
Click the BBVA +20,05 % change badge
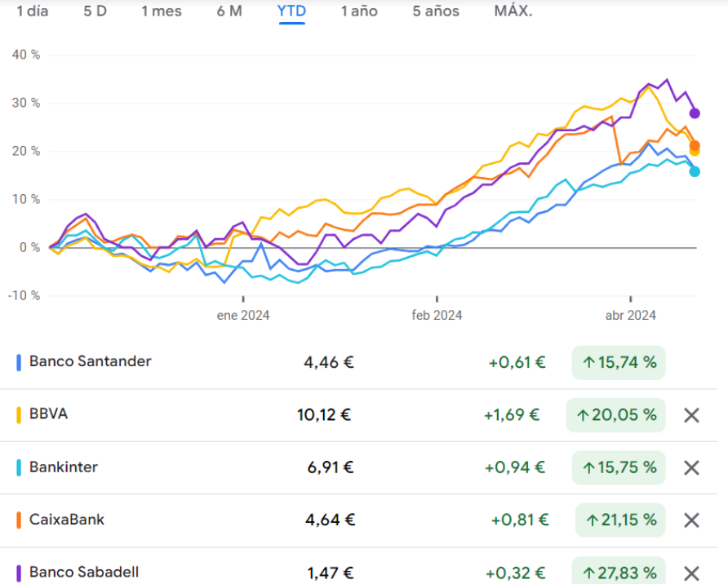[x=616, y=415]
